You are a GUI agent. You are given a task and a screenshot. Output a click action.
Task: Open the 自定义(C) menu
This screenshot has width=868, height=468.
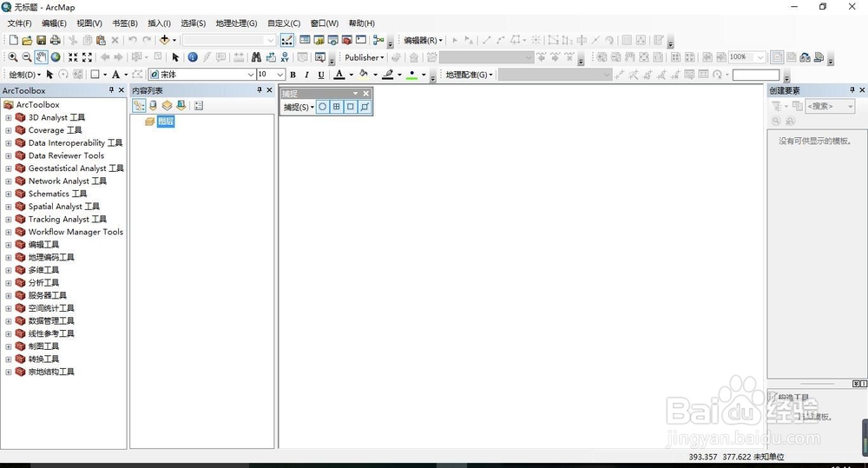284,23
